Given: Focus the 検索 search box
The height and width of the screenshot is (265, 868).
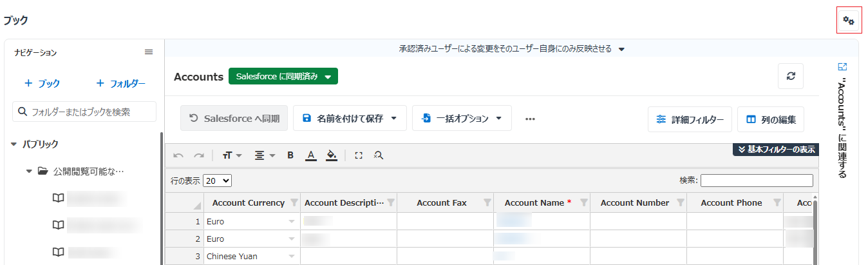Looking at the screenshot, I should 757,181.
